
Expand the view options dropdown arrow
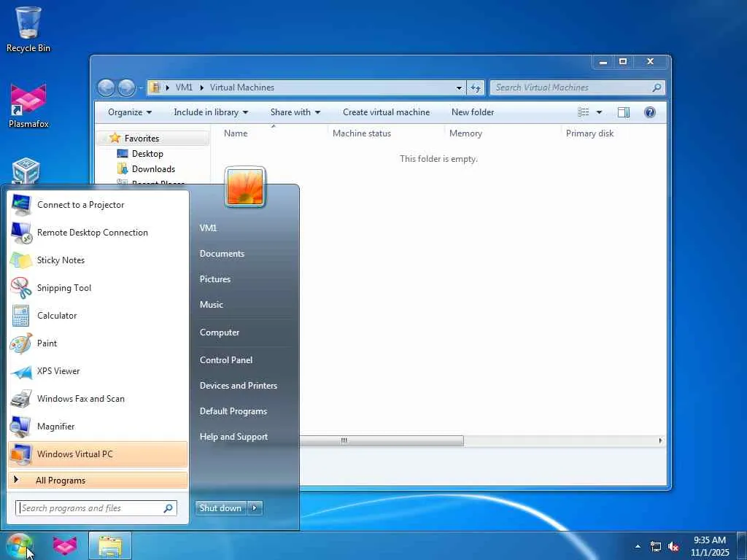(600, 112)
